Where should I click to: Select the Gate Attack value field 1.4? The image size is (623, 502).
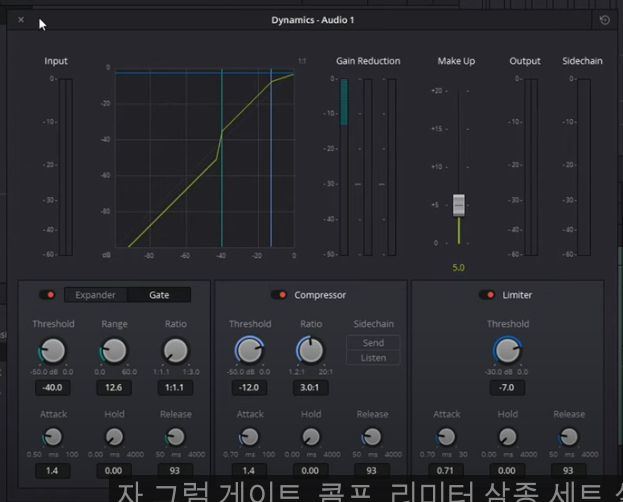52,471
